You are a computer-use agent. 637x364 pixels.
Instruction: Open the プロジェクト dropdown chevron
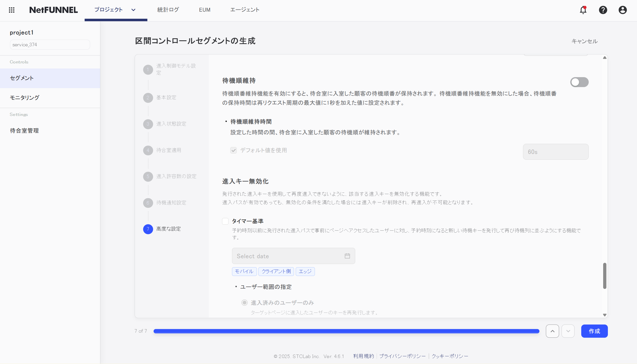pos(133,10)
